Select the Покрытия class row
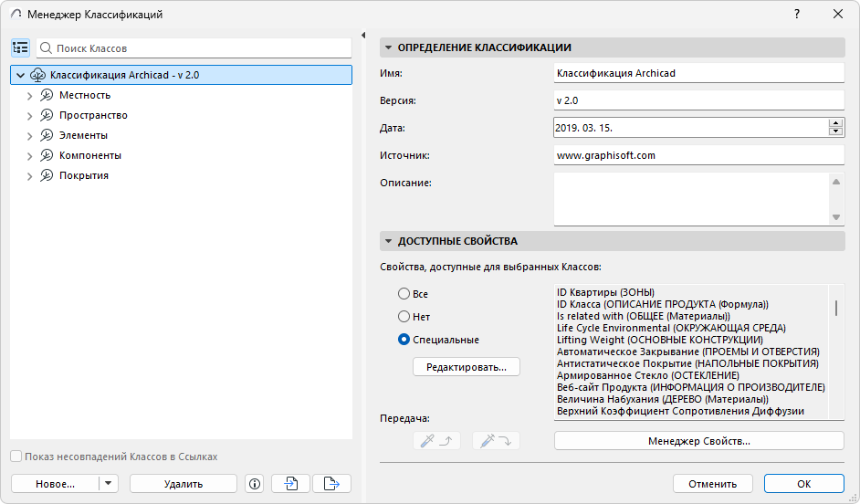 click(181, 175)
